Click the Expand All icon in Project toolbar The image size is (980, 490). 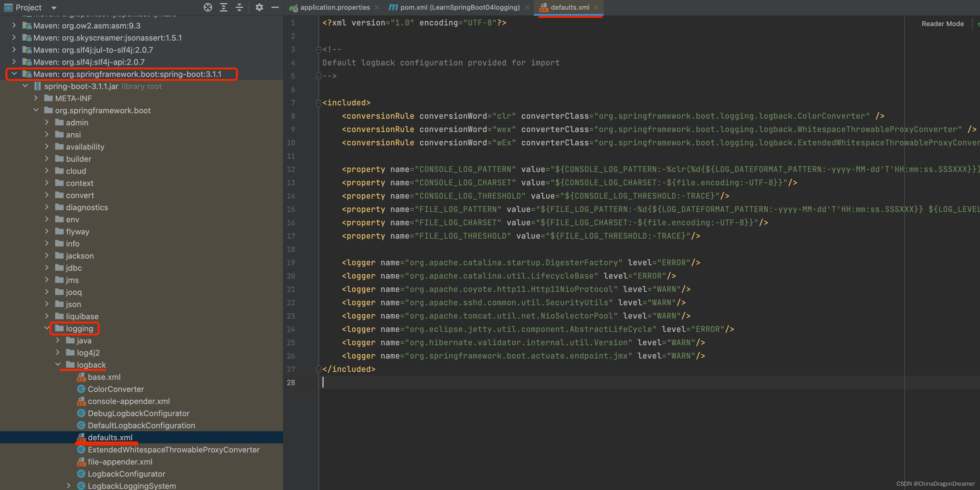point(224,7)
